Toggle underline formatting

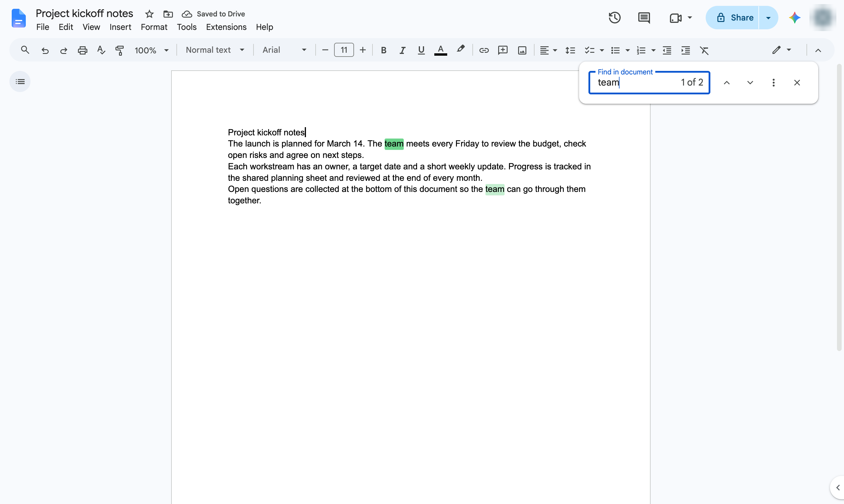click(421, 50)
